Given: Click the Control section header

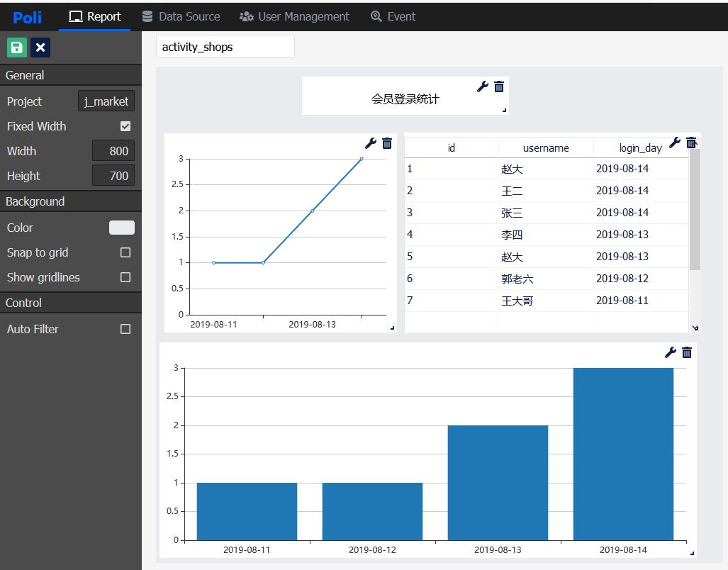Looking at the screenshot, I should [71, 303].
